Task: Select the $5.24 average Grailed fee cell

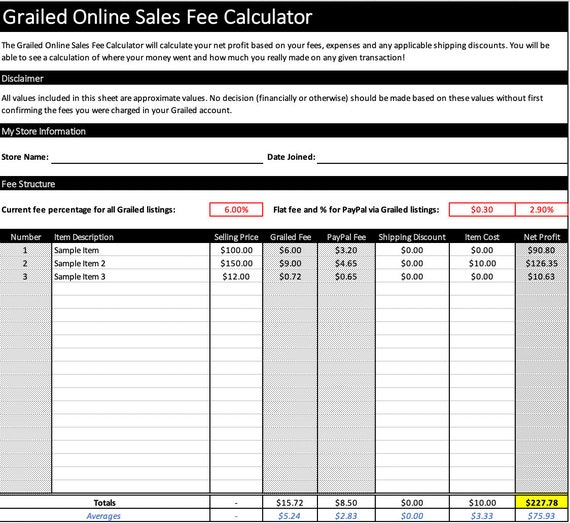Action: pos(290,516)
